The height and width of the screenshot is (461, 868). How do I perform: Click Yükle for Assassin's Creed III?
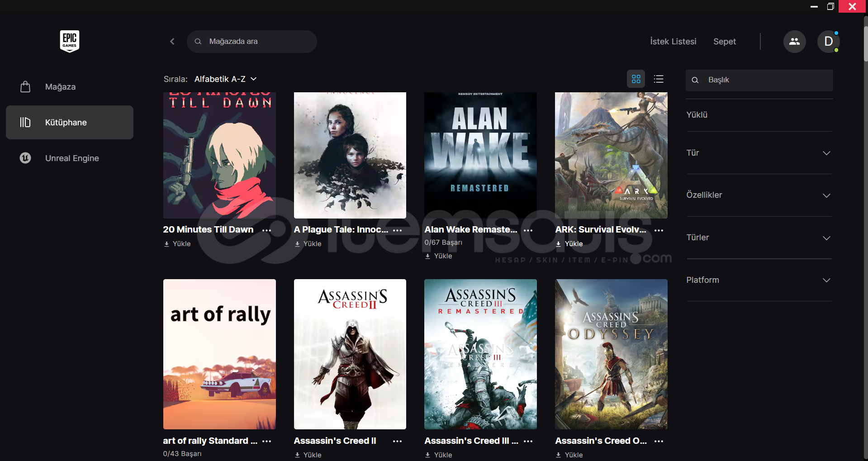[443, 455]
